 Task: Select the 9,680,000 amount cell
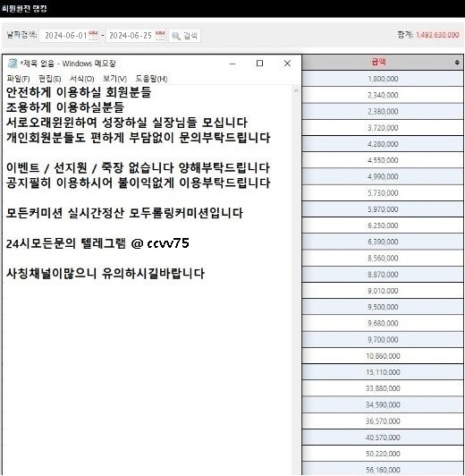tap(383, 323)
